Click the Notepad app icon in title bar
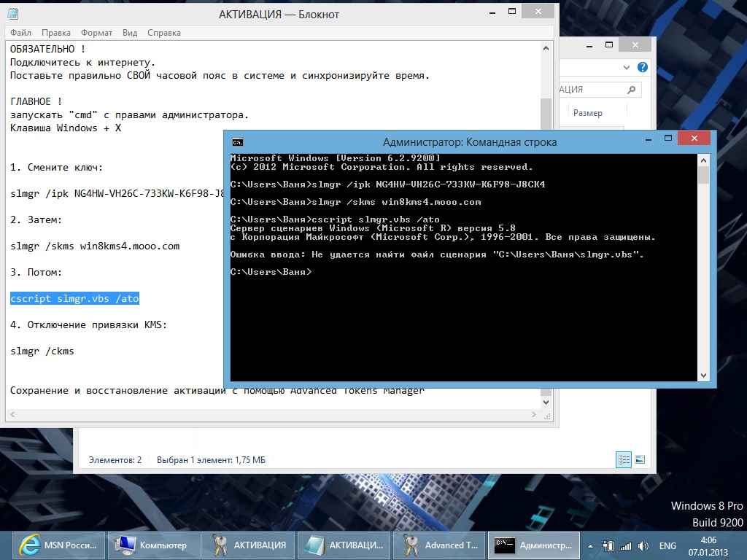Screen dimensions: 747x560 click(13, 14)
